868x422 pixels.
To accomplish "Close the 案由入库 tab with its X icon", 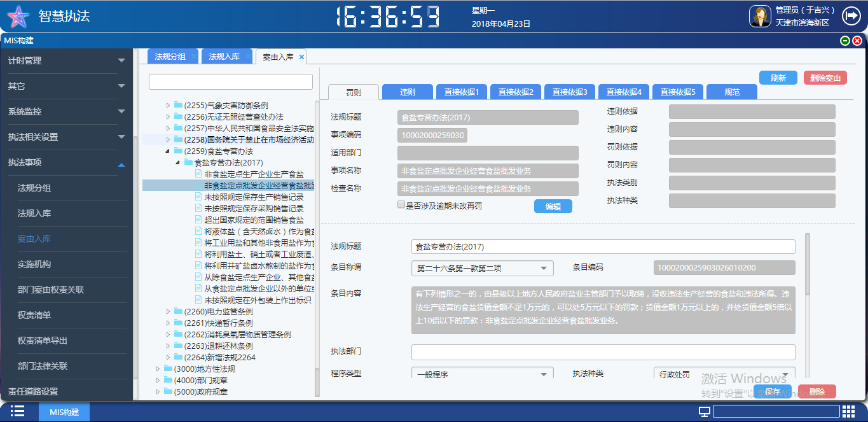I will point(301,57).
